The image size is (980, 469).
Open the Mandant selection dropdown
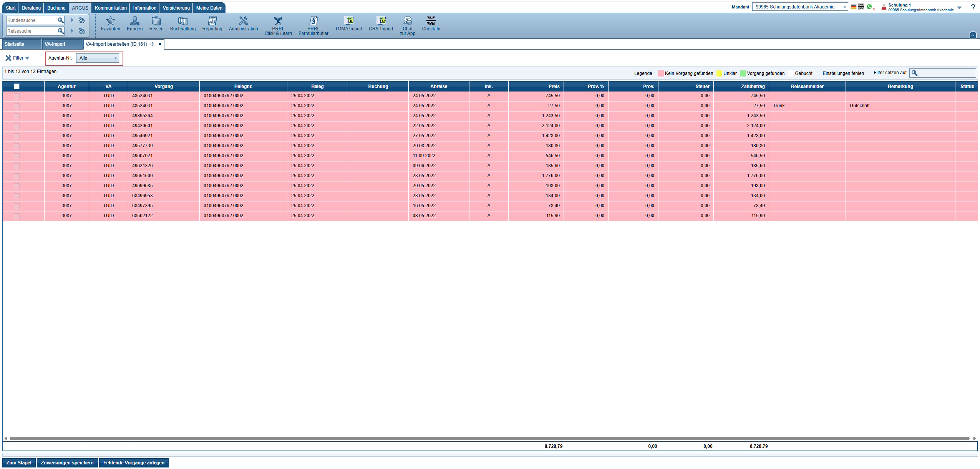[x=800, y=7]
